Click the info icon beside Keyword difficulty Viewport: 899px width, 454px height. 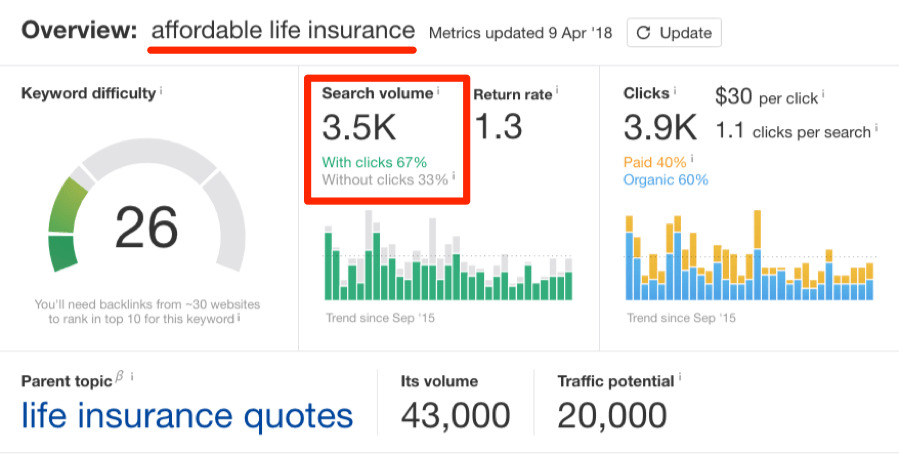(x=161, y=92)
